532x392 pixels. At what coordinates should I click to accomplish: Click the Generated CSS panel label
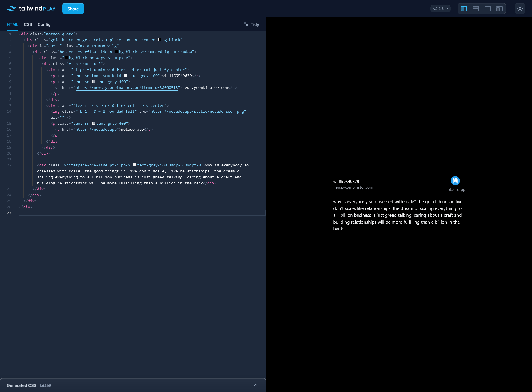tap(22, 385)
